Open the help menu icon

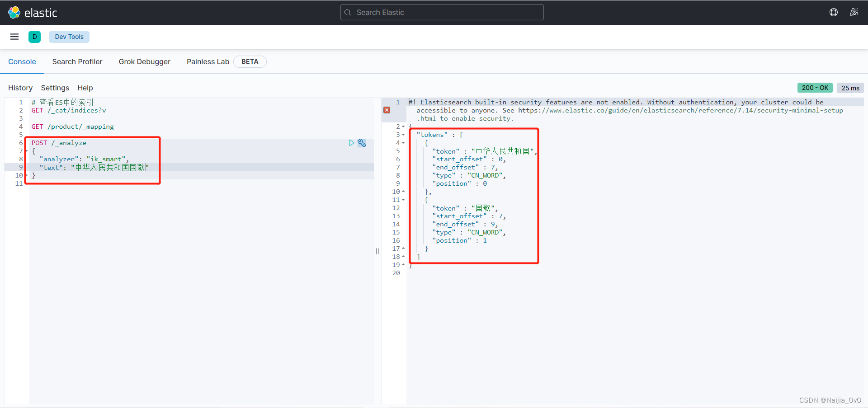[x=834, y=12]
